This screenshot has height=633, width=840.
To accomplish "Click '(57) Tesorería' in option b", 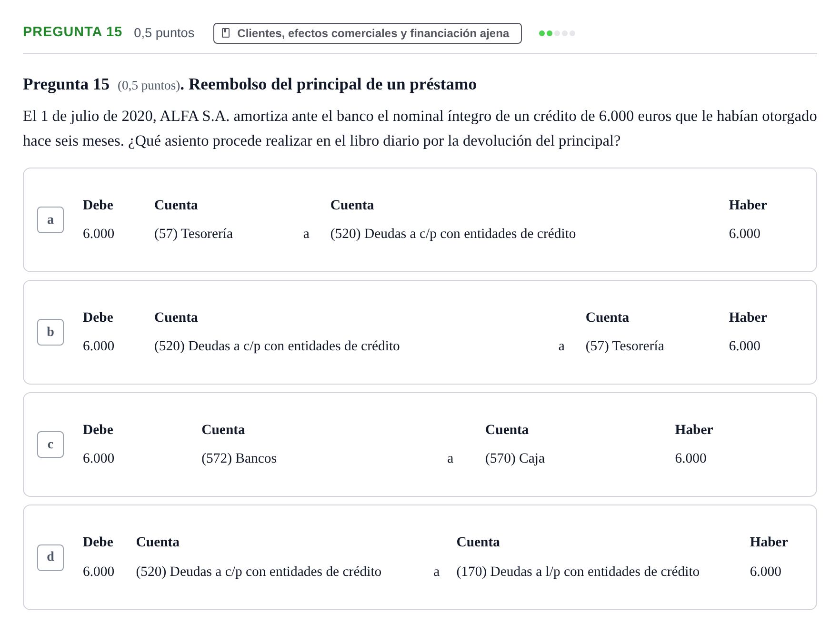I will 625,346.
